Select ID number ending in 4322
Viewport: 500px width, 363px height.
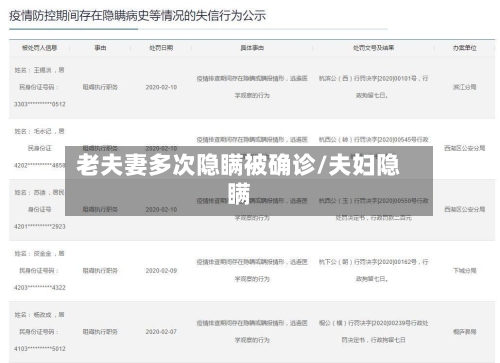40,288
